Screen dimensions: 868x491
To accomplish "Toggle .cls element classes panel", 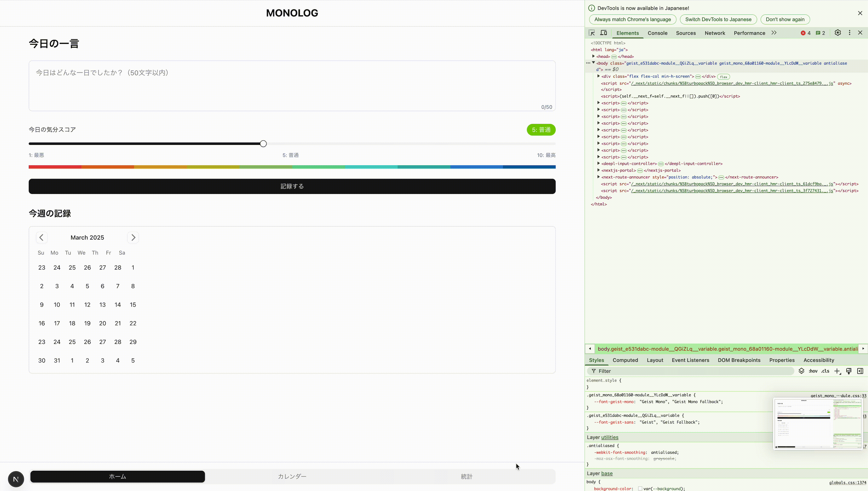I will tap(825, 371).
